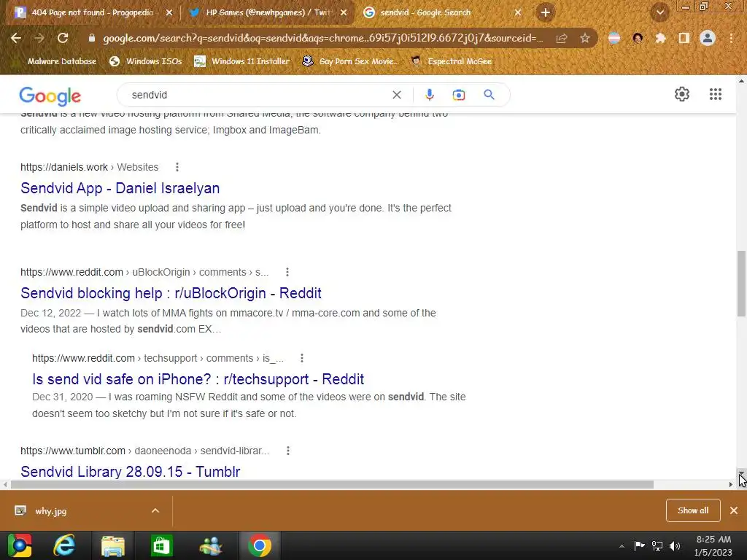Open a new browser tab

[x=546, y=12]
